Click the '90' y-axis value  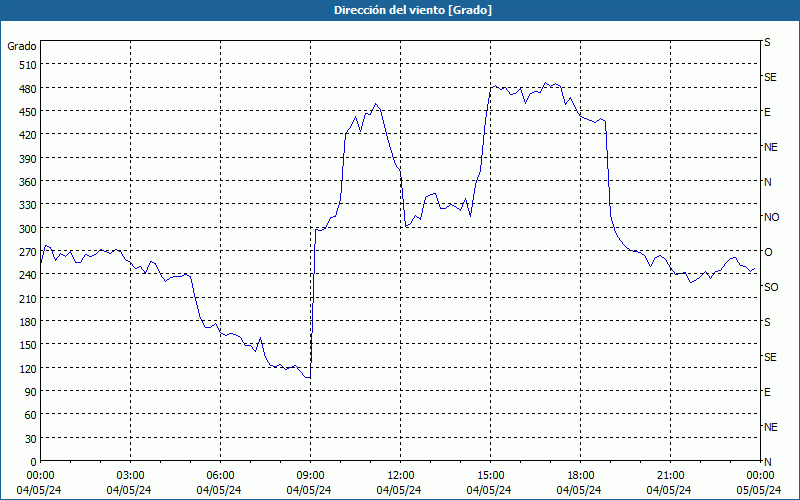31,392
